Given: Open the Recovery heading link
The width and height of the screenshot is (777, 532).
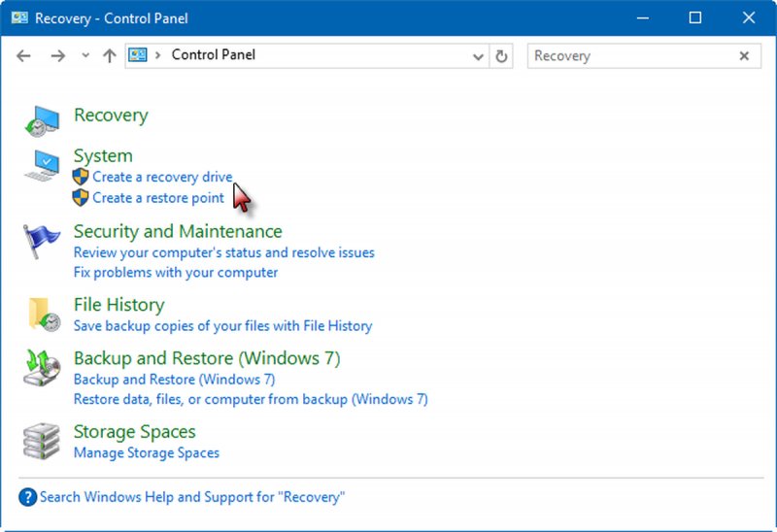Looking at the screenshot, I should (x=111, y=115).
